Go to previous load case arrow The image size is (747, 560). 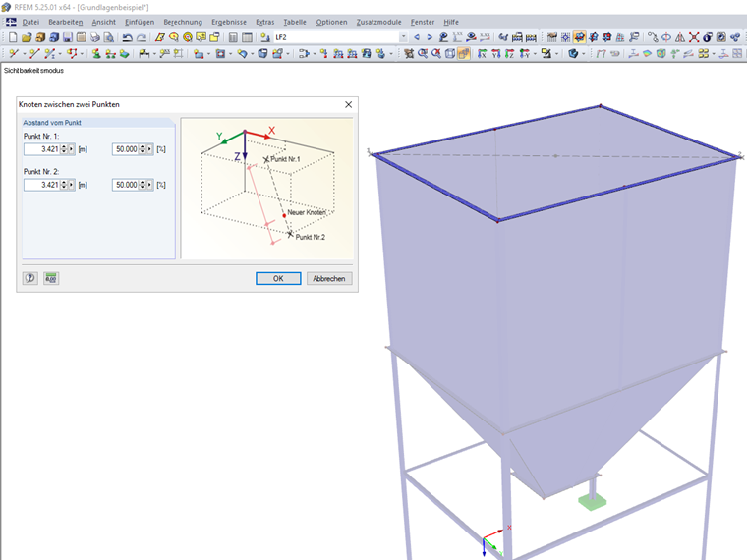pos(417,37)
